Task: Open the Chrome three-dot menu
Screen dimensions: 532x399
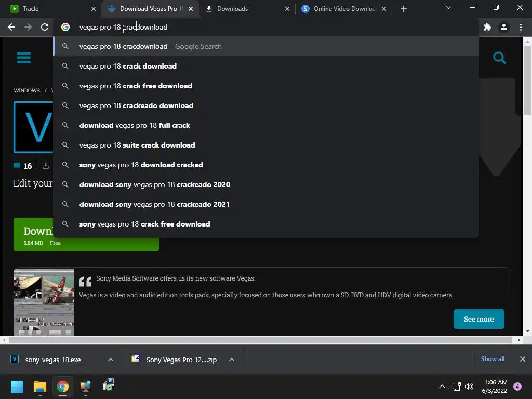Action: click(521, 27)
